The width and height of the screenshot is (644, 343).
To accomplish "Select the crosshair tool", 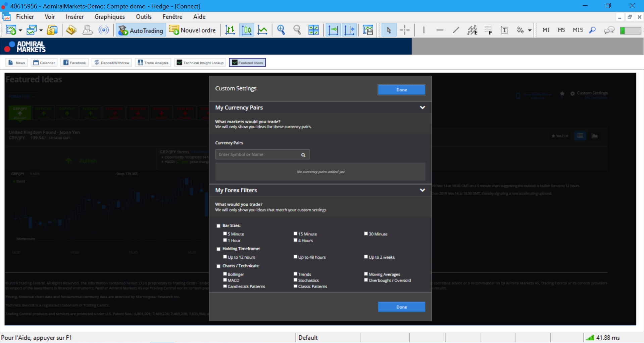I will (x=405, y=30).
